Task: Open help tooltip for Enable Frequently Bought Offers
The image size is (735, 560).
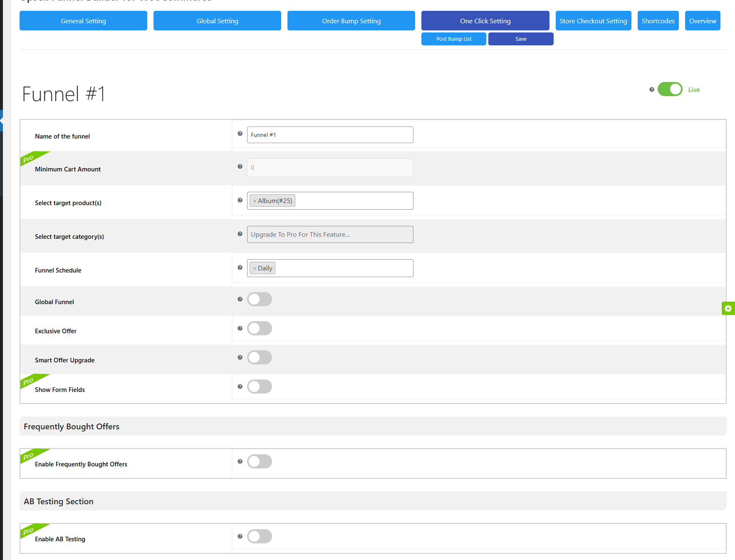Action: (240, 461)
